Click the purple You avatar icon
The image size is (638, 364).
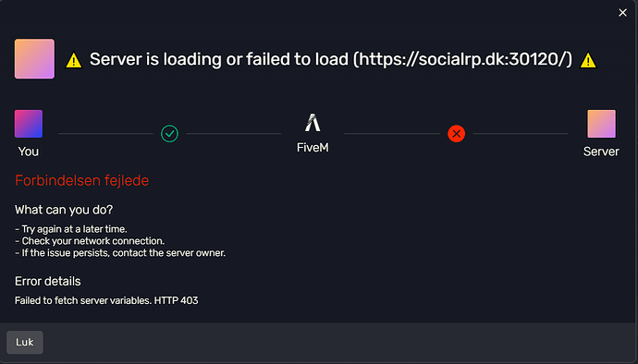click(29, 124)
